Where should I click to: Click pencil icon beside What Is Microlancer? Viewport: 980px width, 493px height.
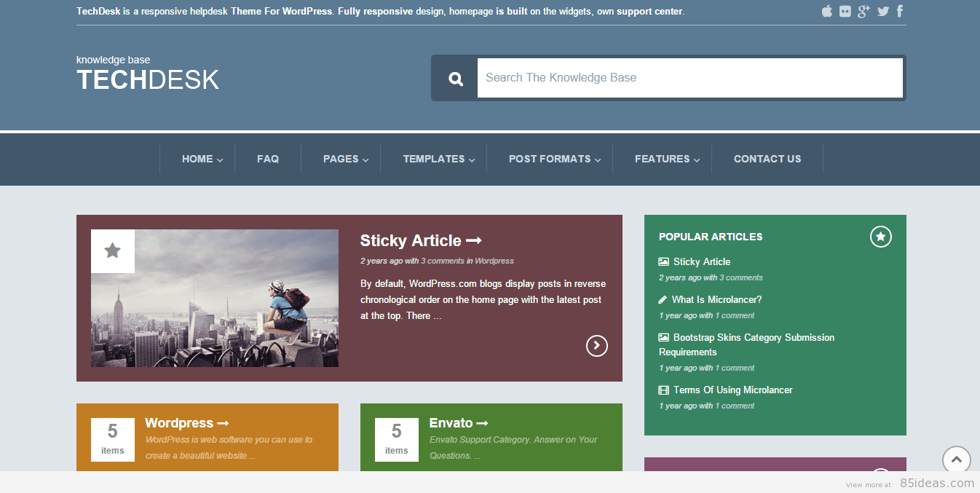pos(663,299)
